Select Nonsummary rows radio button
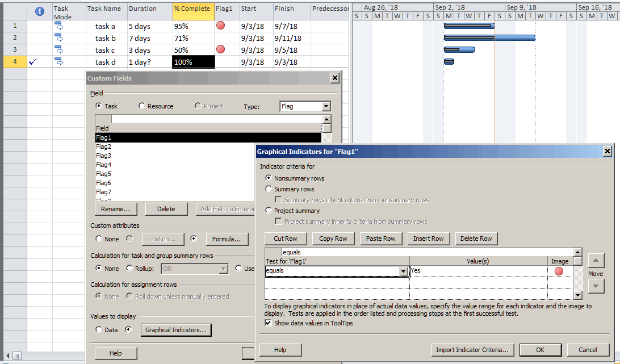 tap(269, 178)
